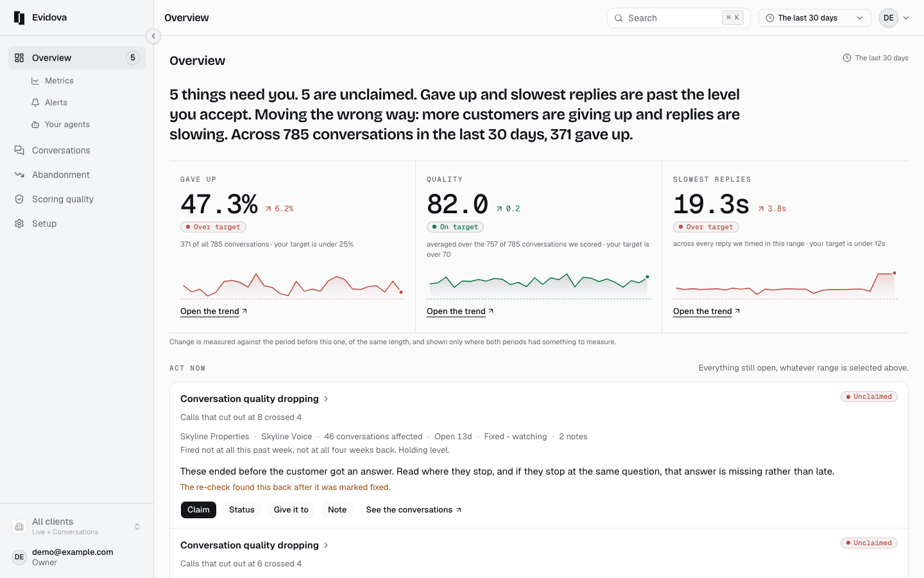Click the 82.0 quality score value
This screenshot has width=924, height=578.
pyautogui.click(x=458, y=204)
